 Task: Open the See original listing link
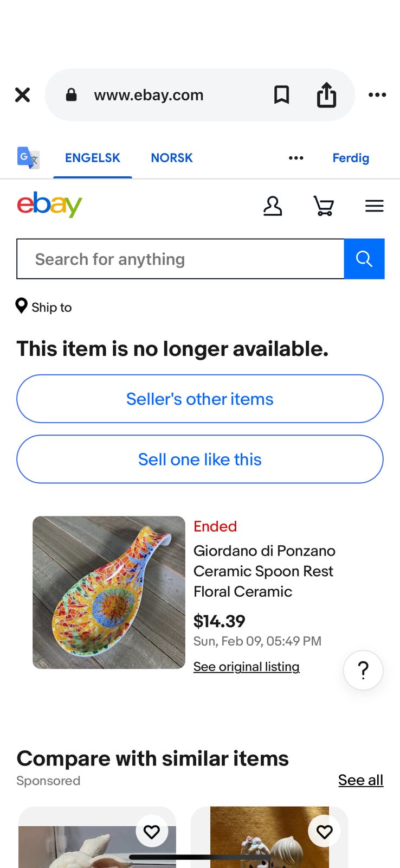tap(247, 667)
